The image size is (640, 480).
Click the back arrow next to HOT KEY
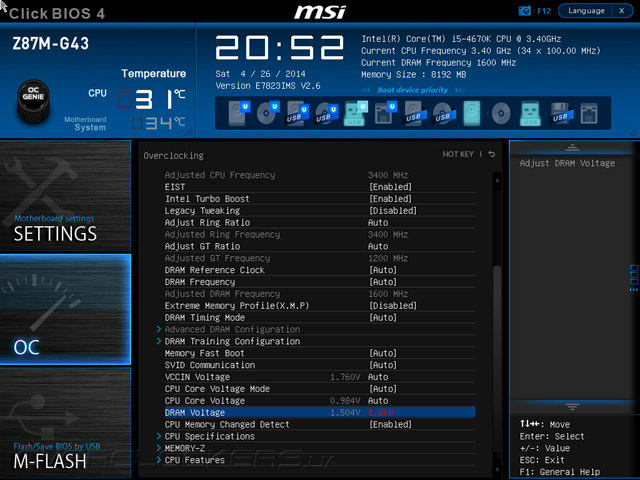pyautogui.click(x=491, y=154)
